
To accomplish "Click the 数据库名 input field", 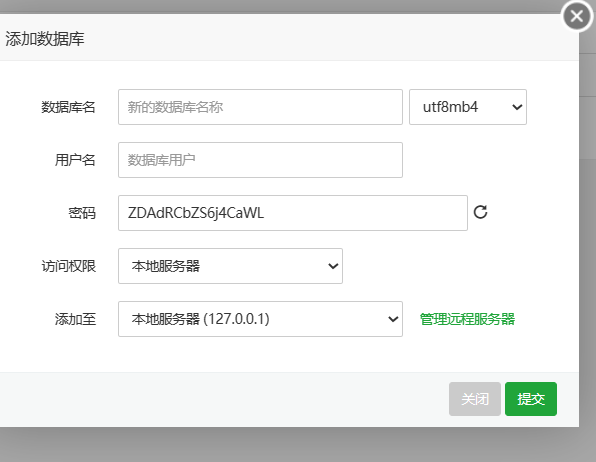I will (260, 107).
